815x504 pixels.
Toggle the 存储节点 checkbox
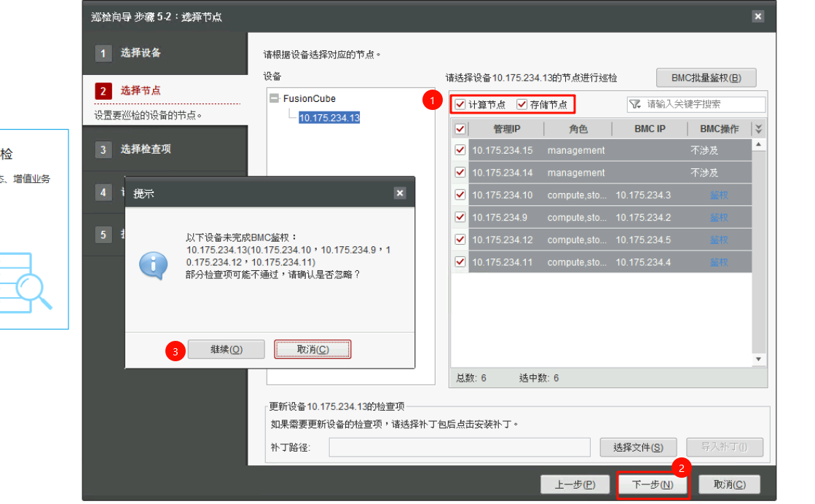pos(521,105)
